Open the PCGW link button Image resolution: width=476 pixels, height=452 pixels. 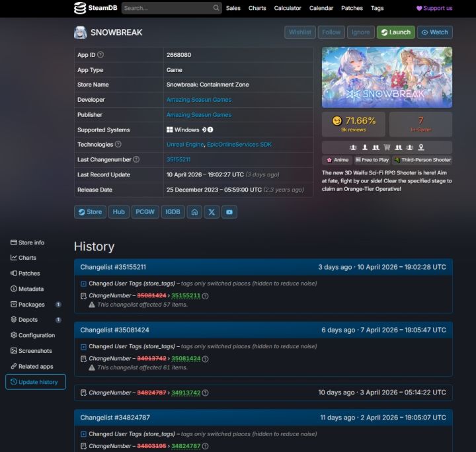[x=145, y=211]
